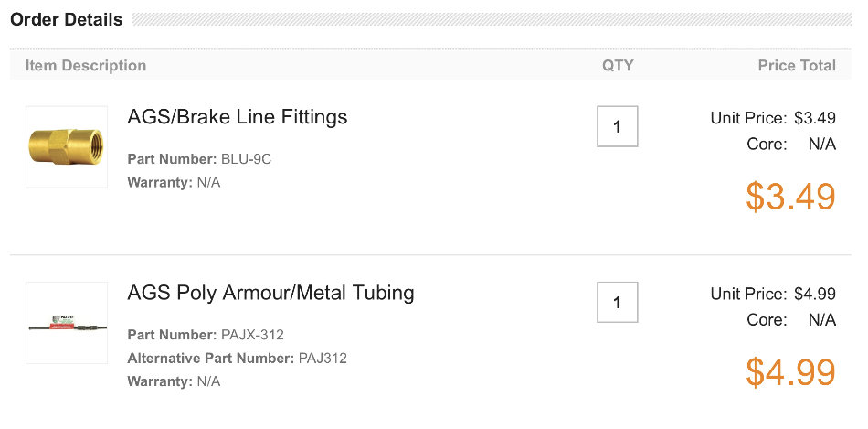The height and width of the screenshot is (429, 868).
Task: Click the AGS/Brake Line Fittings title
Action: pos(238,117)
